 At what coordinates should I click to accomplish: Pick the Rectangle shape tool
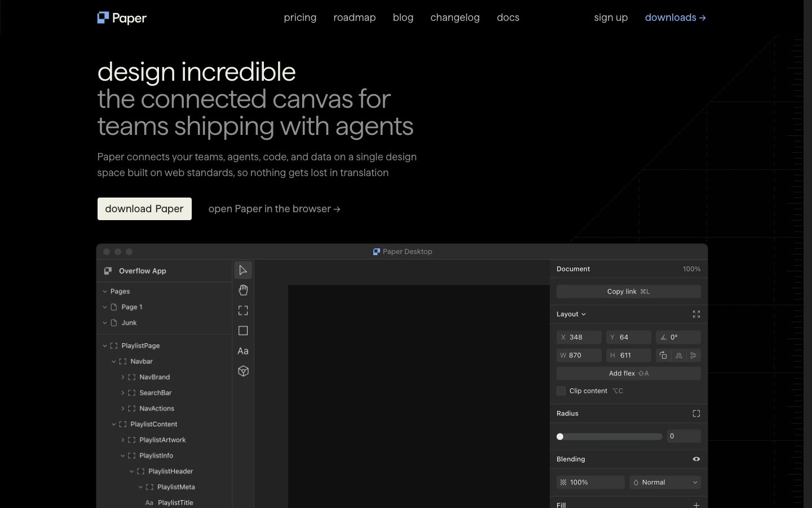(x=243, y=331)
